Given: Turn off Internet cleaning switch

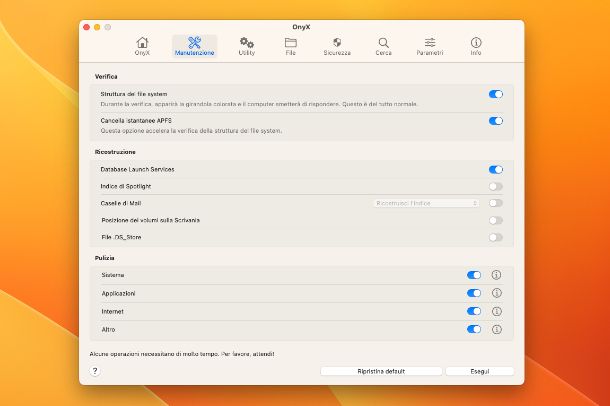Looking at the screenshot, I should click(x=474, y=311).
